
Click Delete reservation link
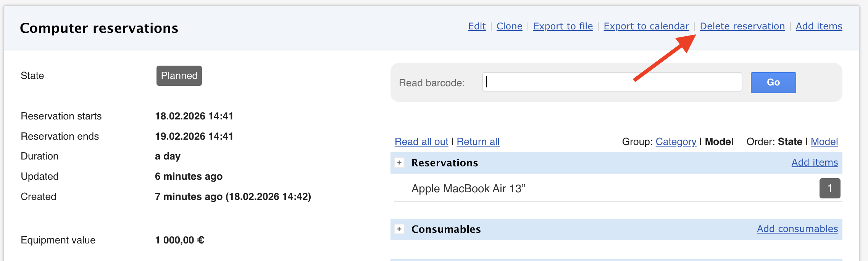(742, 26)
